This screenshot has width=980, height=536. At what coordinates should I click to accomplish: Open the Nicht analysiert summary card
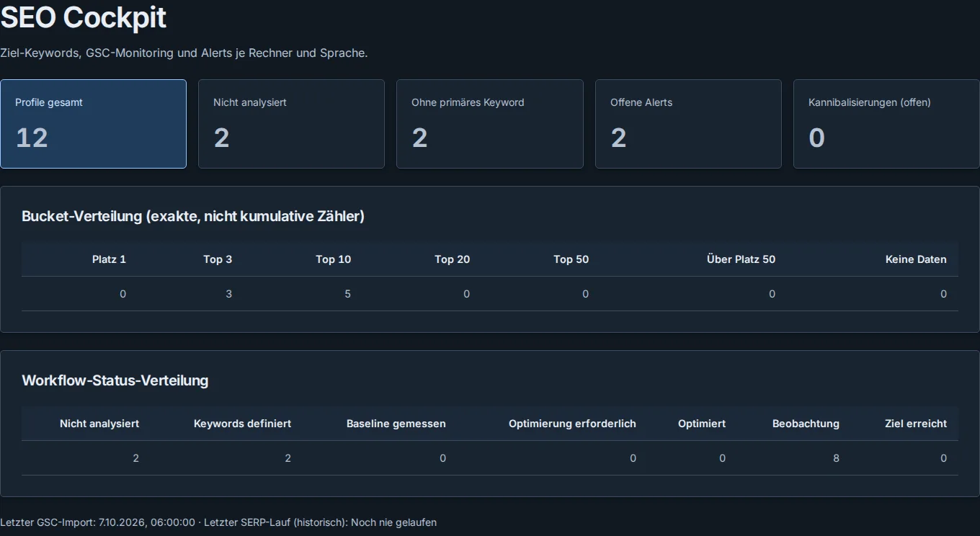(x=291, y=124)
